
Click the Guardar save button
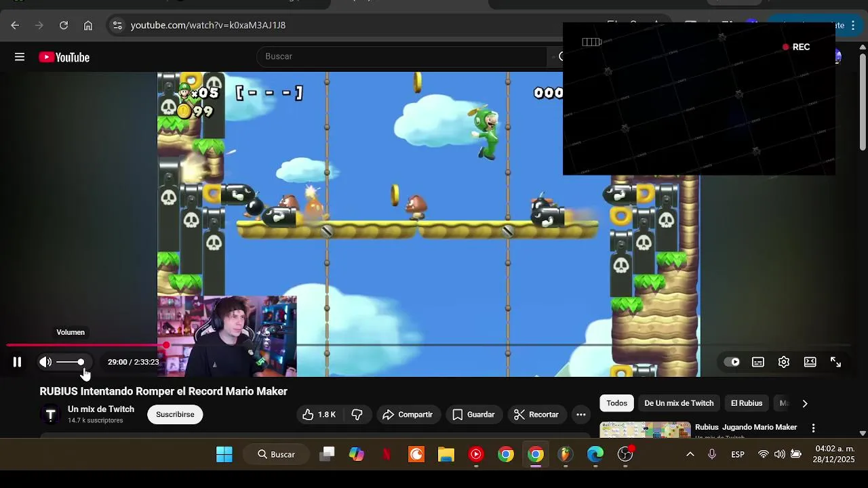[x=473, y=414]
